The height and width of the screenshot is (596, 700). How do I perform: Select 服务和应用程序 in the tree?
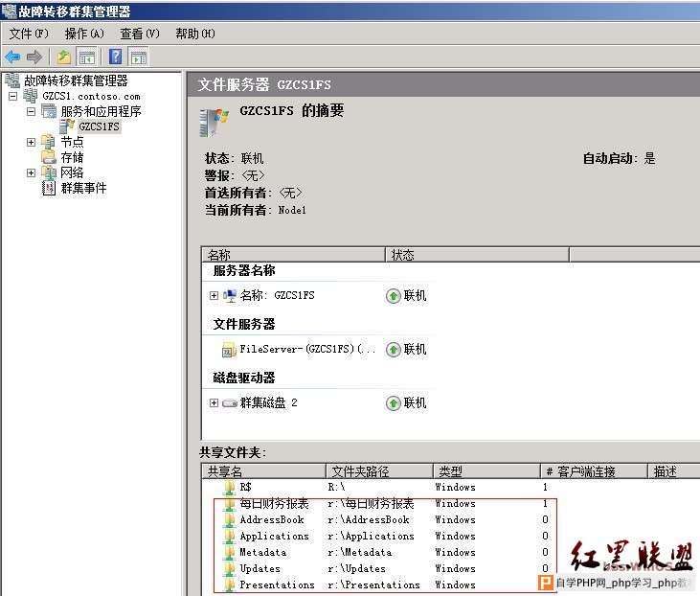coord(101,111)
